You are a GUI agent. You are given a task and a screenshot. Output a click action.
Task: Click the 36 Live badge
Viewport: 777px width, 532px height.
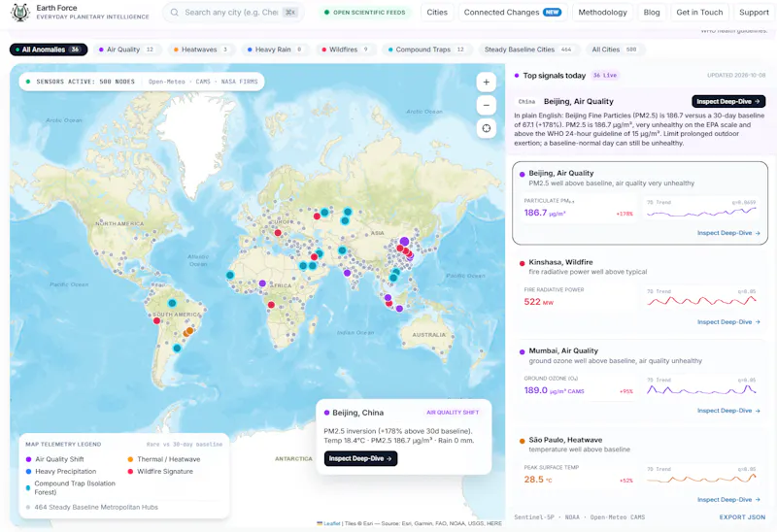pos(605,76)
